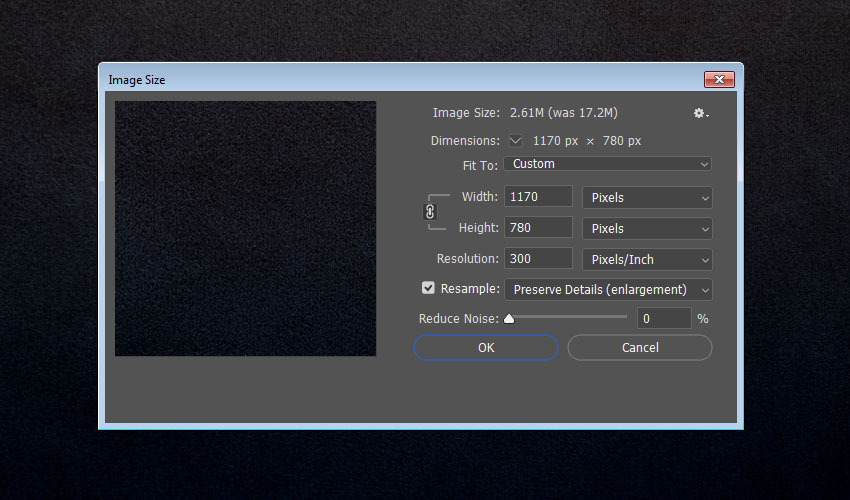Close the Image Size dialog
Image resolution: width=850 pixels, height=500 pixels.
coord(719,79)
